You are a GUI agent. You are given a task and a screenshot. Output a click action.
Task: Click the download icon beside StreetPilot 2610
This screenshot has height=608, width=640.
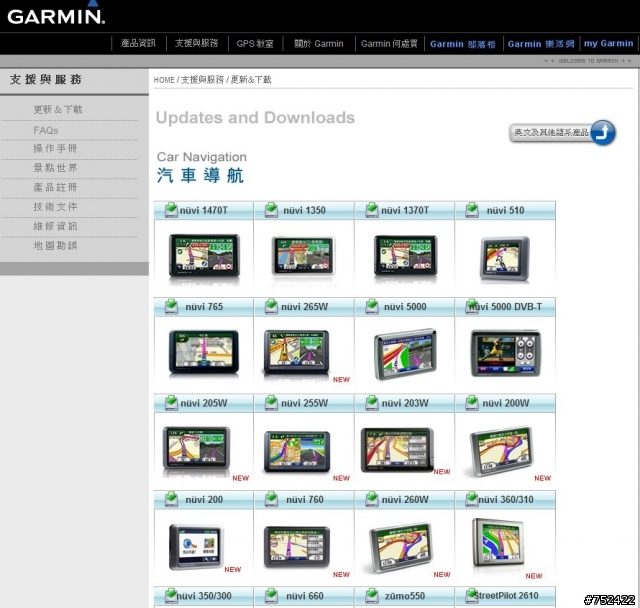point(472,596)
